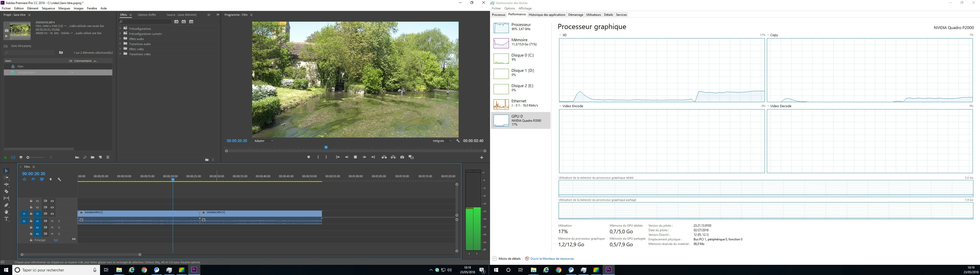This screenshot has height=275, width=980.
Task: Toggle the snap magnet in the timeline
Action: [x=33, y=179]
